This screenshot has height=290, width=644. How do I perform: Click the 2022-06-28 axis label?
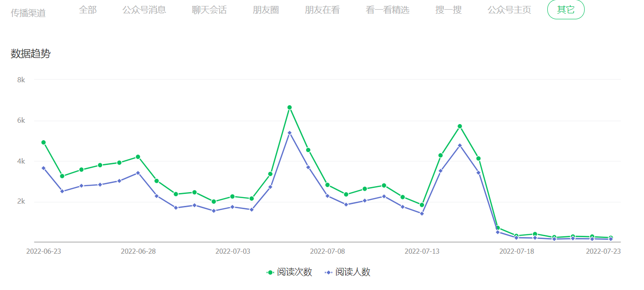tap(138, 251)
